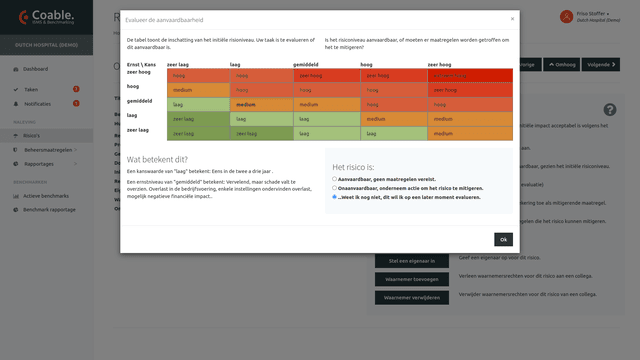This screenshot has height=360, width=640.
Task: Click cell at ernst zeer laag, kans zeer hoog
Action: coord(470,133)
